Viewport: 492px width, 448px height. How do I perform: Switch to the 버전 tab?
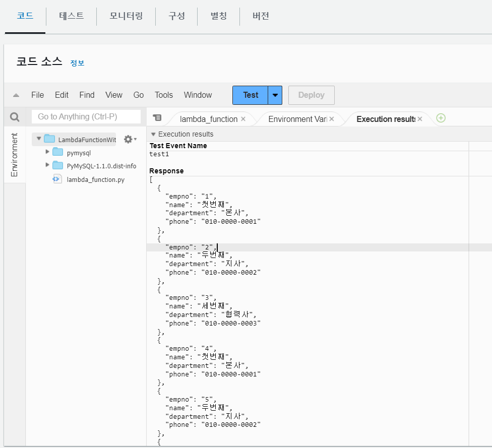pyautogui.click(x=261, y=16)
